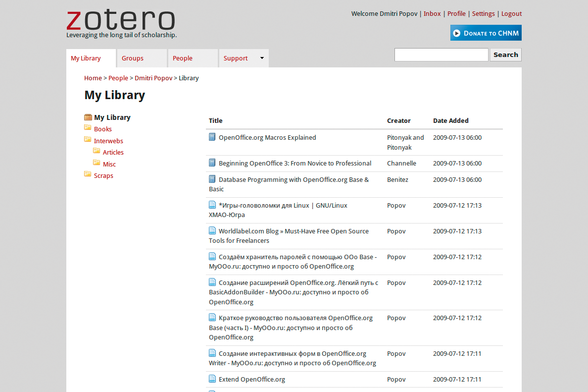The image size is (588, 392).
Task: Click creator cell Channelle
Action: (x=401, y=164)
